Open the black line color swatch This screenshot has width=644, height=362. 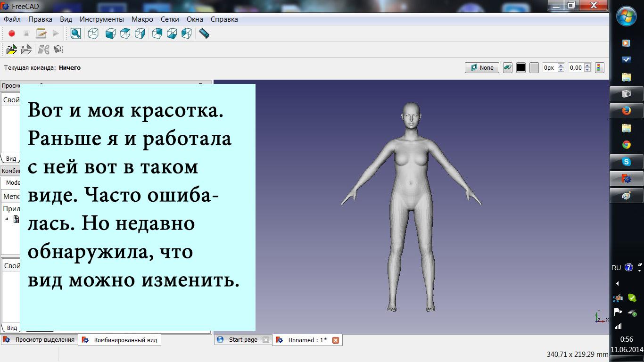click(x=521, y=67)
